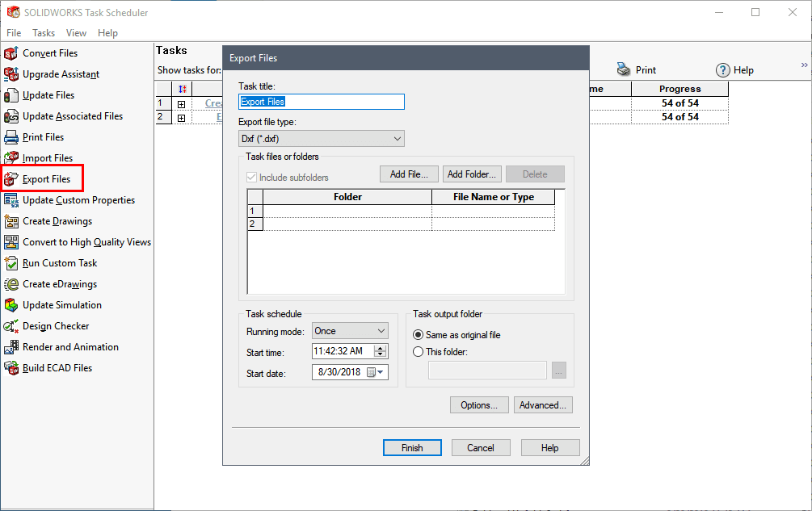Click the Convert Files sidebar icon

pos(11,53)
